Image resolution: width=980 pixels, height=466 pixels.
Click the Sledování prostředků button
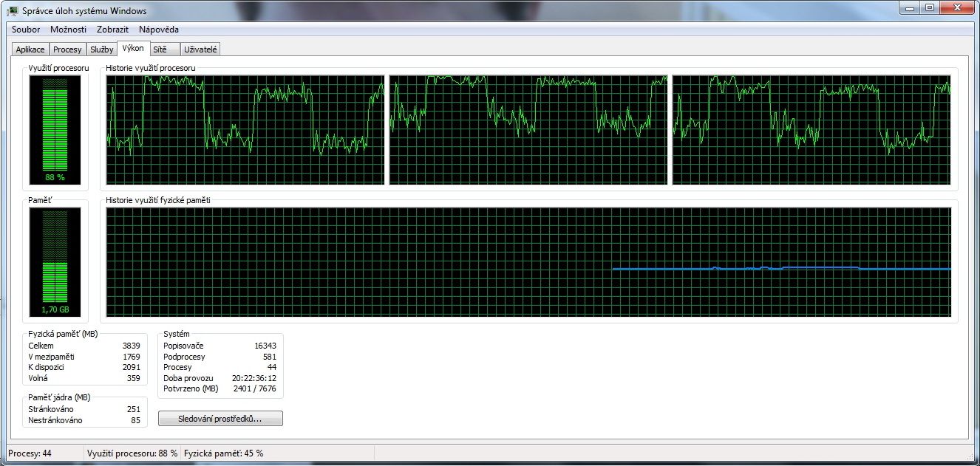[220, 419]
